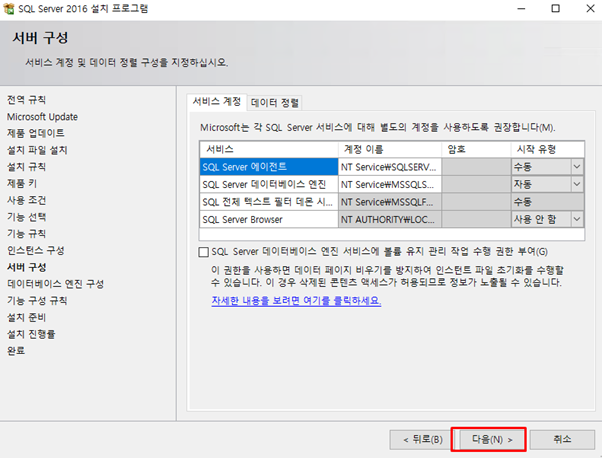602x458 pixels.
Task: Close the SQL Server 2016 setup window
Action: click(x=590, y=8)
